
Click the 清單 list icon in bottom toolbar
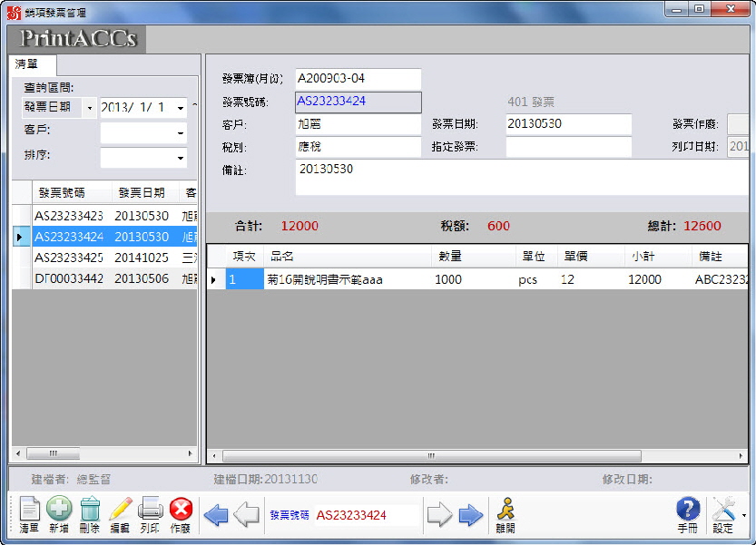pyautogui.click(x=29, y=514)
